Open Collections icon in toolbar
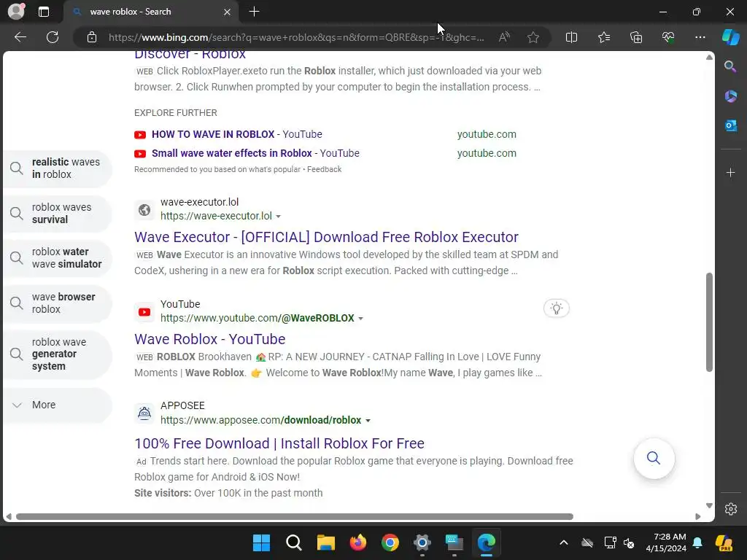The image size is (747, 560). tap(636, 37)
